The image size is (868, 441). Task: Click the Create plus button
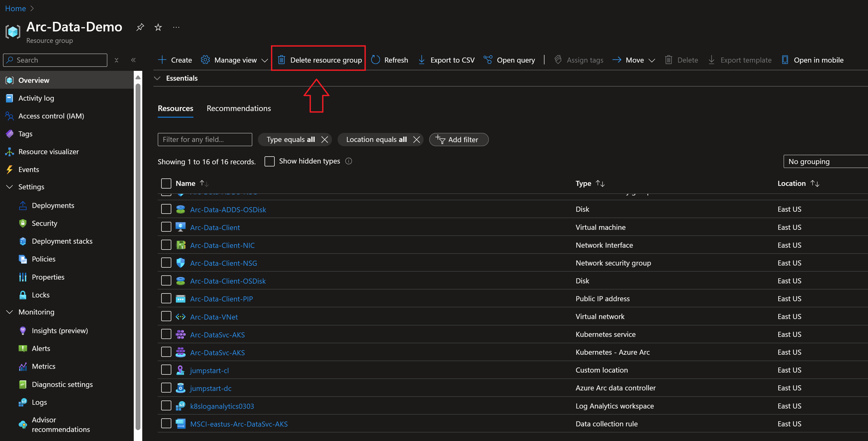(175, 60)
